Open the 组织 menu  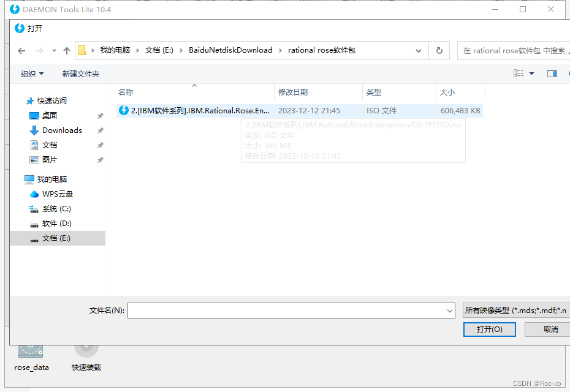(x=32, y=73)
